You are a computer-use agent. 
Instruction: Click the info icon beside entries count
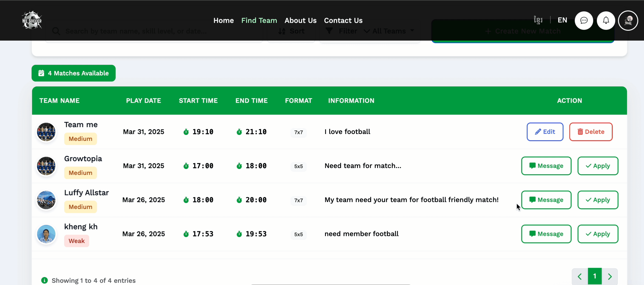click(44, 280)
